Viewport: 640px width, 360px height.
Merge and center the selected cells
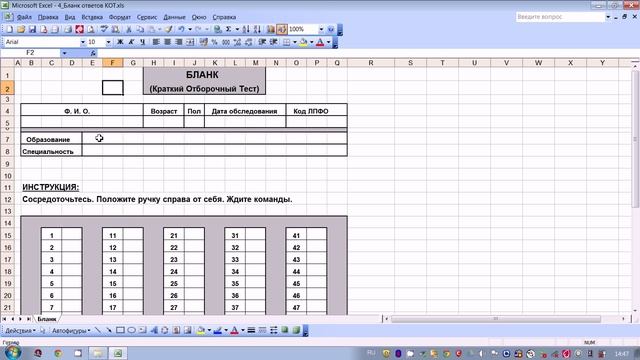[190, 42]
